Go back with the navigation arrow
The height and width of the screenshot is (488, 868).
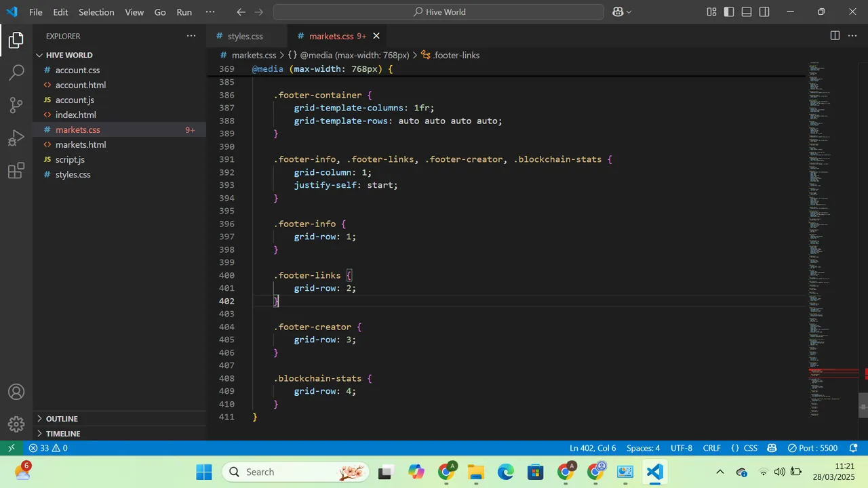(x=241, y=12)
